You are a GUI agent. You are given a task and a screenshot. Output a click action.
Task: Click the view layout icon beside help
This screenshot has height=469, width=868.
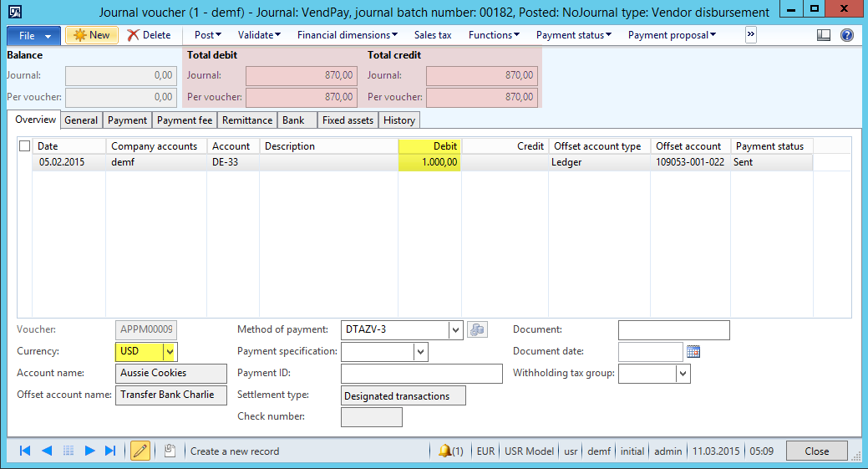(x=824, y=35)
